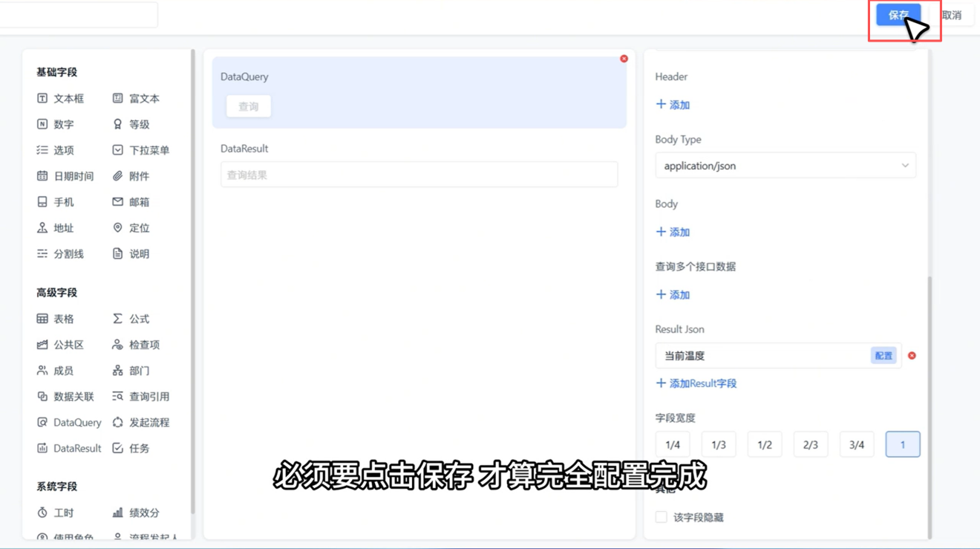Viewport: 980px width, 549px height.
Task: Add a DataQuery field from sidebar
Action: pyautogui.click(x=69, y=423)
